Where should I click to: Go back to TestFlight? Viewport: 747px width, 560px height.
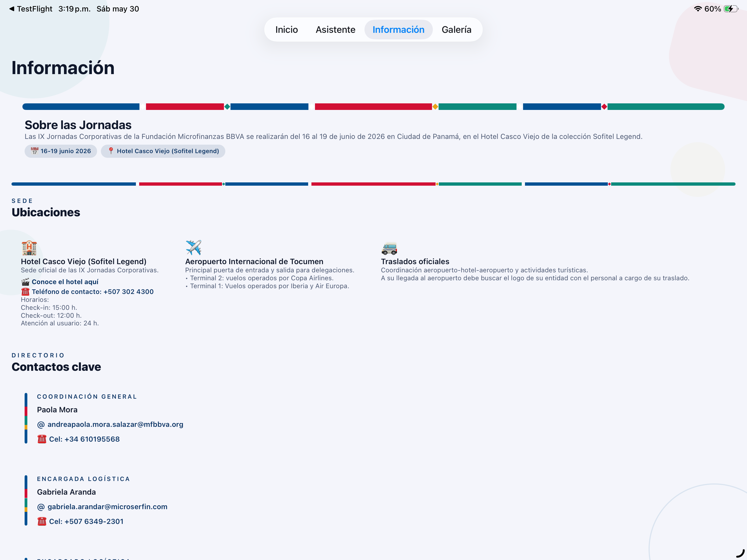31,9
